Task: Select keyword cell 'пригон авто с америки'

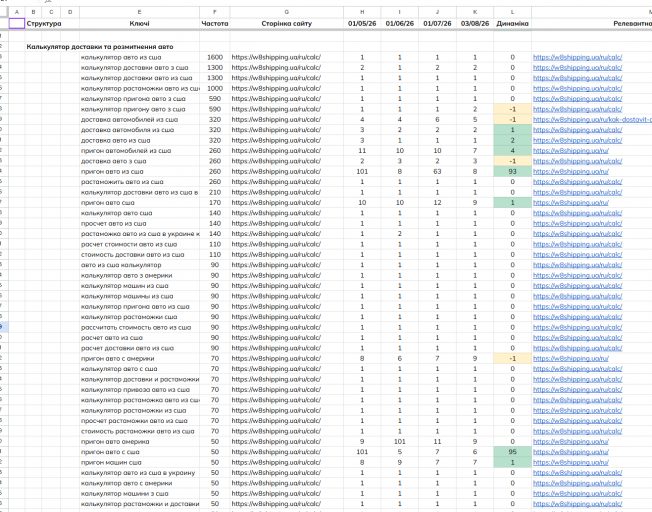Action: (139, 359)
